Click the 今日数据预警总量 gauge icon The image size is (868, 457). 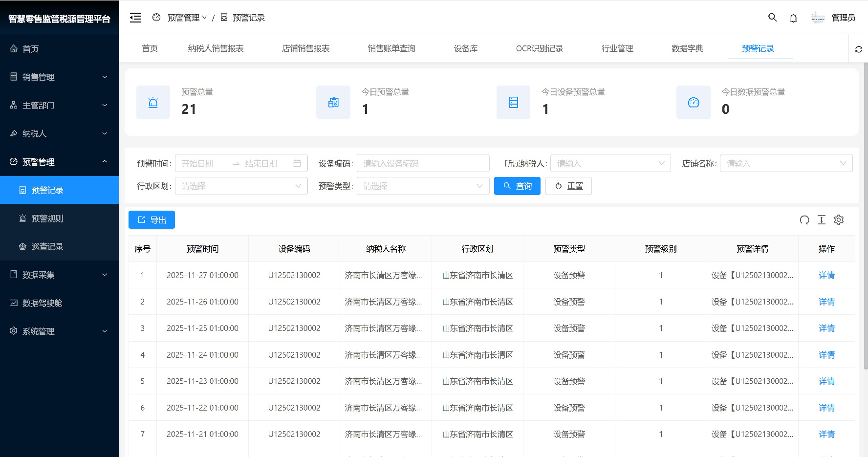693,103
